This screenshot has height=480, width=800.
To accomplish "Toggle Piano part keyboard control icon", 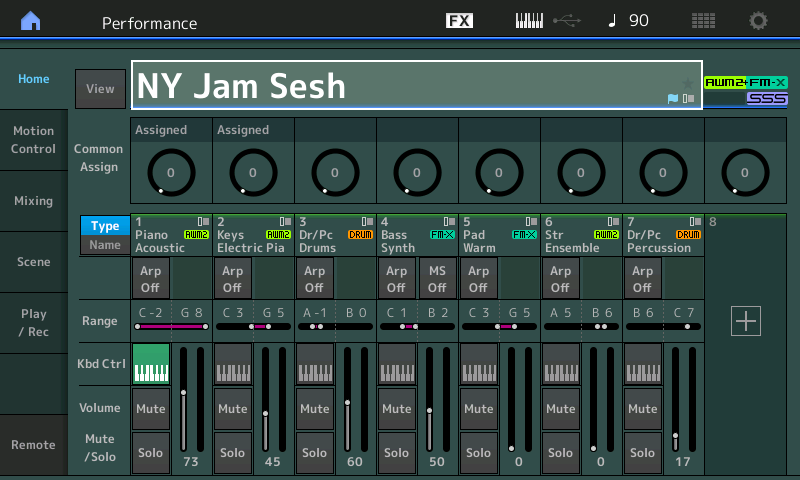I will tap(151, 364).
